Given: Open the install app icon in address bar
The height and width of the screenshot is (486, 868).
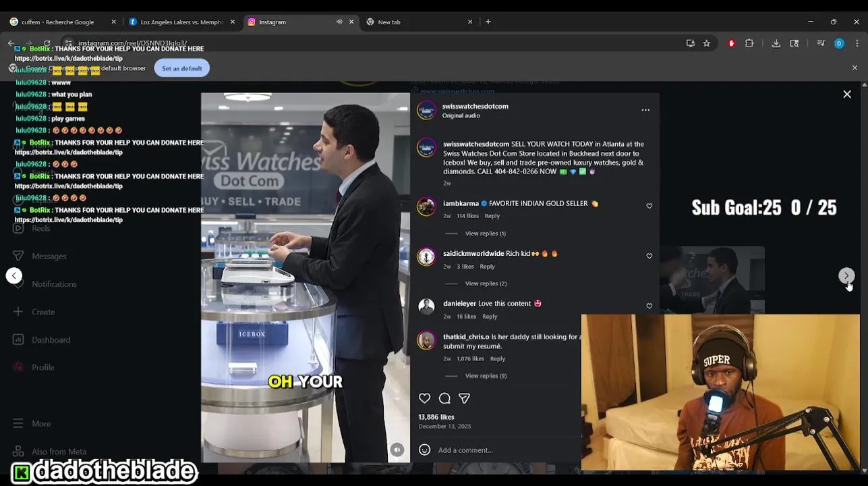Looking at the screenshot, I should coord(691,43).
